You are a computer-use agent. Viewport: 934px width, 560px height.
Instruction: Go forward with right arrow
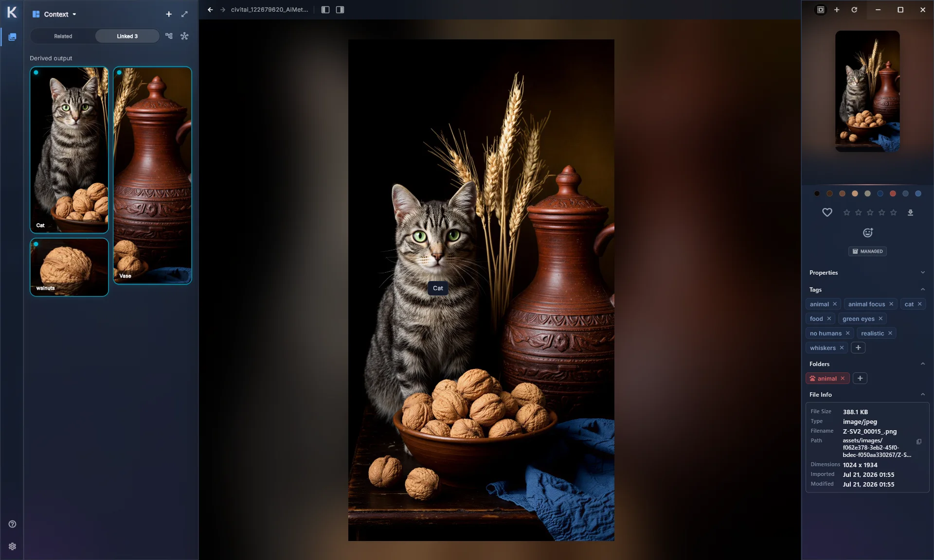click(223, 10)
